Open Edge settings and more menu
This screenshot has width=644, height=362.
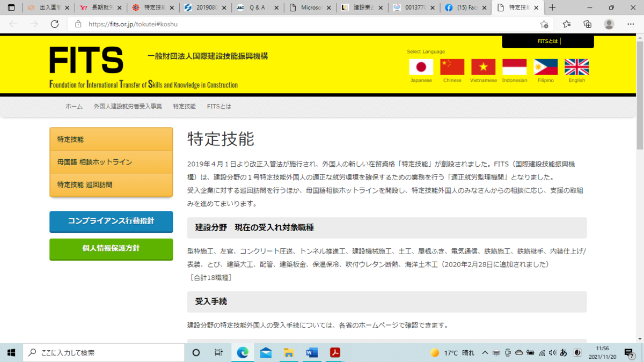[631, 24]
